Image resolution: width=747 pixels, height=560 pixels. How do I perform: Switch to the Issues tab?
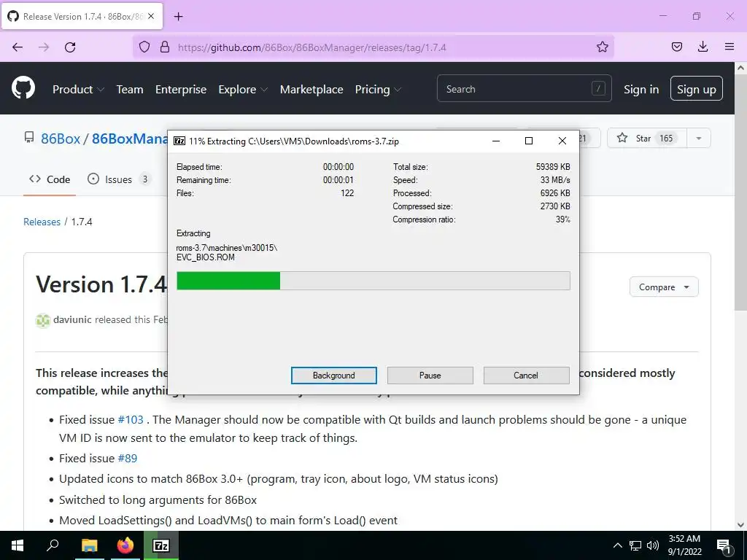click(x=119, y=179)
